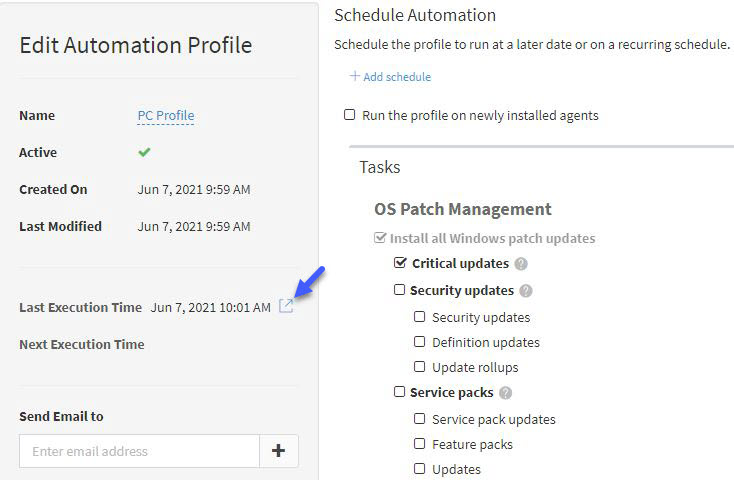Uncheck the Critical updates checkbox
734x480 pixels.
pos(400,263)
